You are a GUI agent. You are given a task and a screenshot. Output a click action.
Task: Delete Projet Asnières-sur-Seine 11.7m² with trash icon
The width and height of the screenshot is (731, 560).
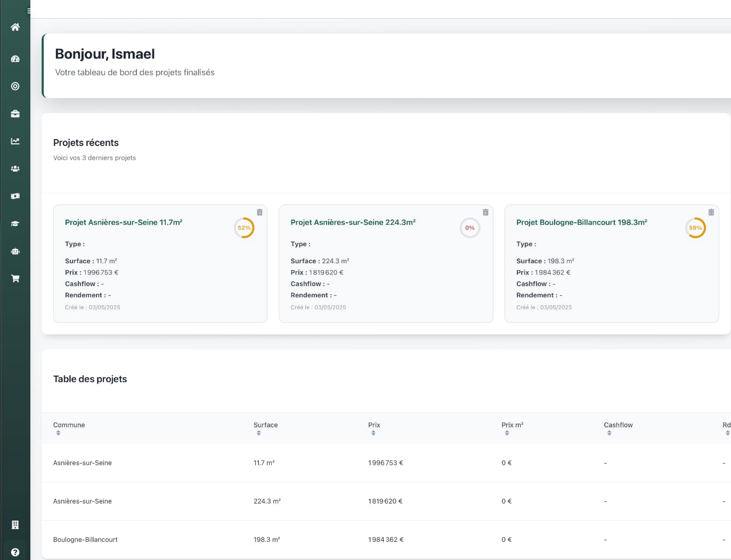[x=260, y=212]
